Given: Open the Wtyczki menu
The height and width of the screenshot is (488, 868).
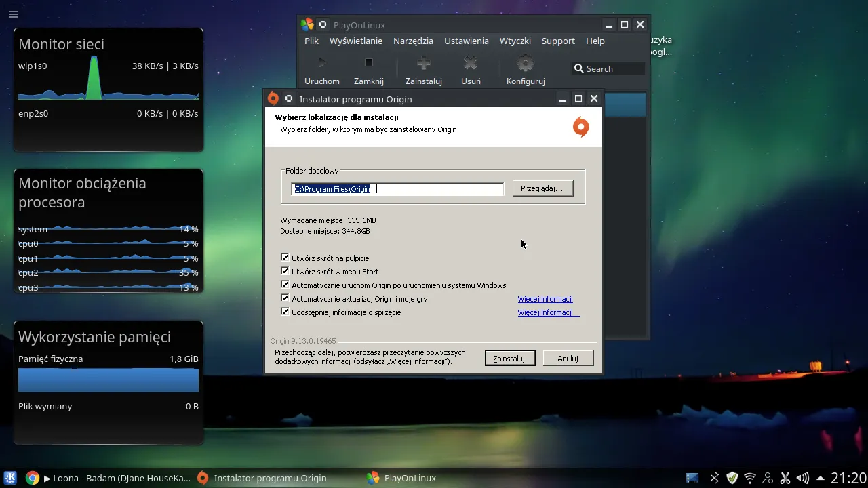Looking at the screenshot, I should pyautogui.click(x=515, y=41).
